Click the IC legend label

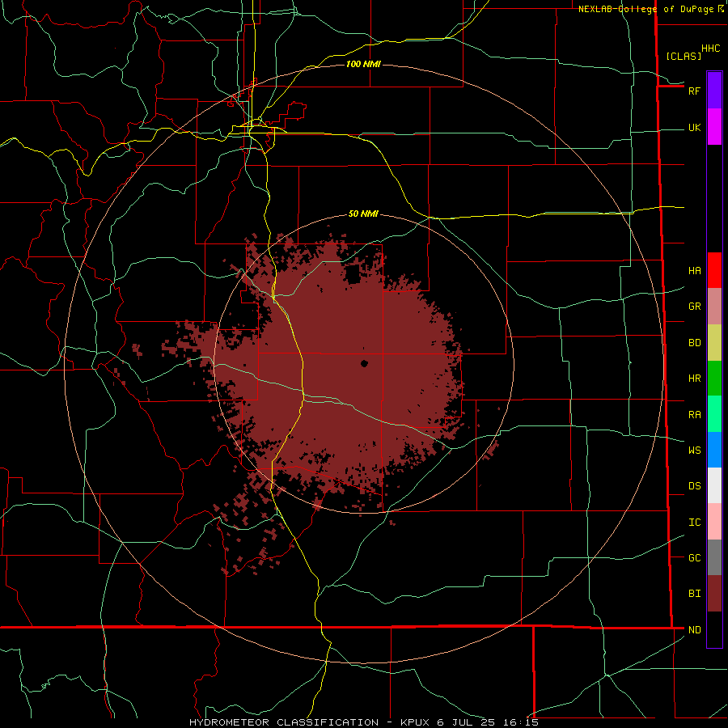pyautogui.click(x=695, y=523)
